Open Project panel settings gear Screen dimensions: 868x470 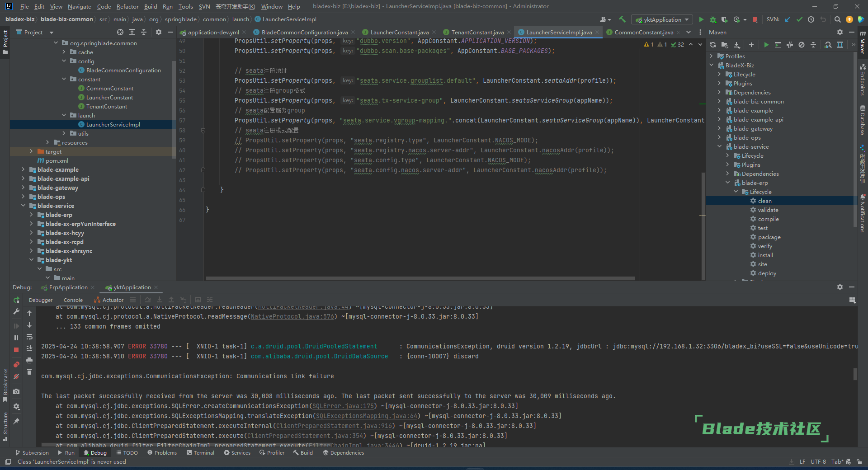158,32
